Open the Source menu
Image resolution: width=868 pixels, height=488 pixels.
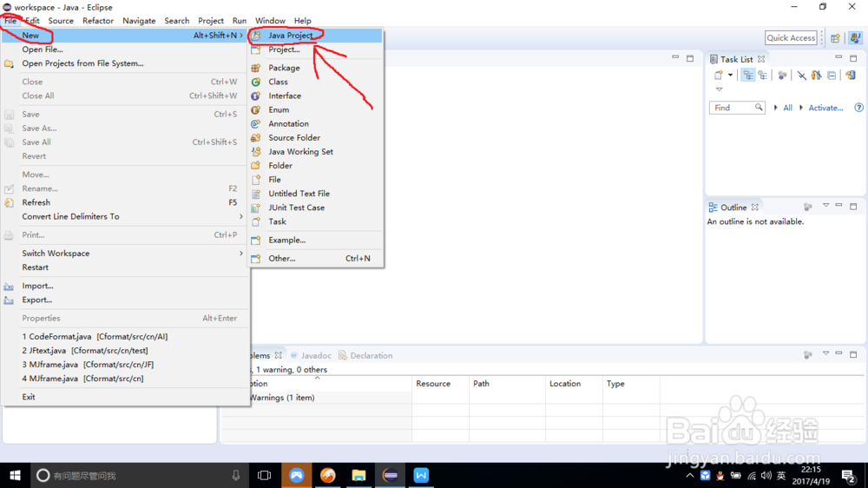click(x=61, y=21)
